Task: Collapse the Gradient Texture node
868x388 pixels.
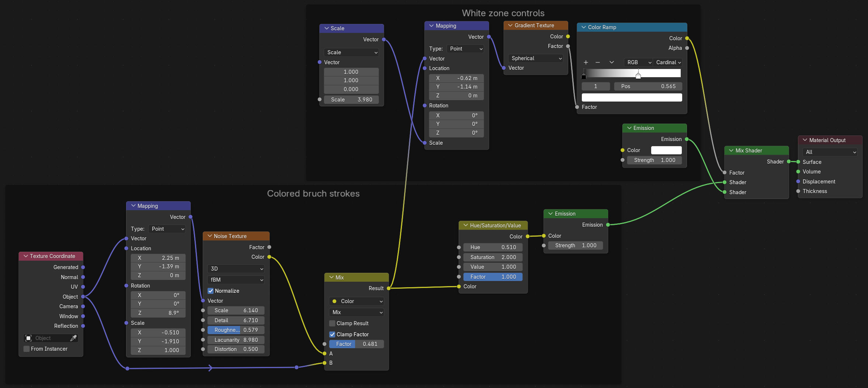Action: pos(510,25)
